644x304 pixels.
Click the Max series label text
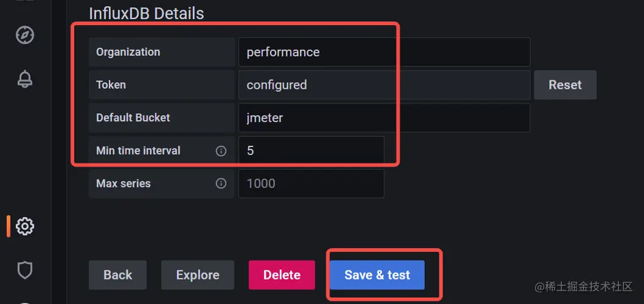point(123,183)
